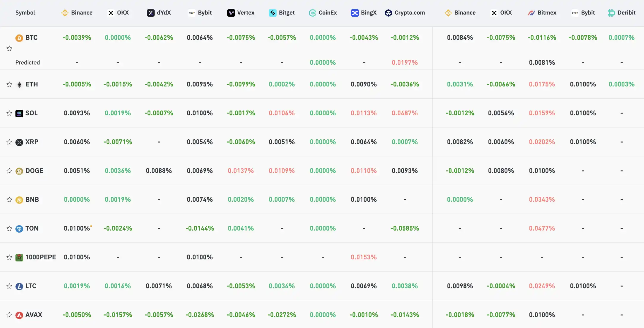Open the SOL symbol link
The height and width of the screenshot is (328, 644).
pyautogui.click(x=31, y=113)
